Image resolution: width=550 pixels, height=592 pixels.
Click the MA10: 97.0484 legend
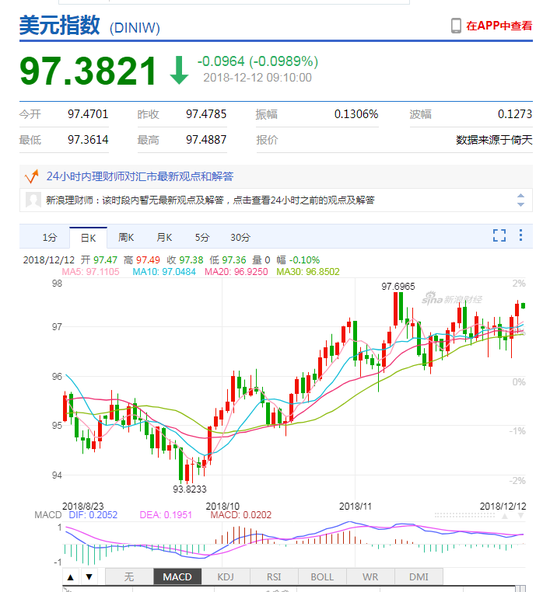[x=164, y=272]
